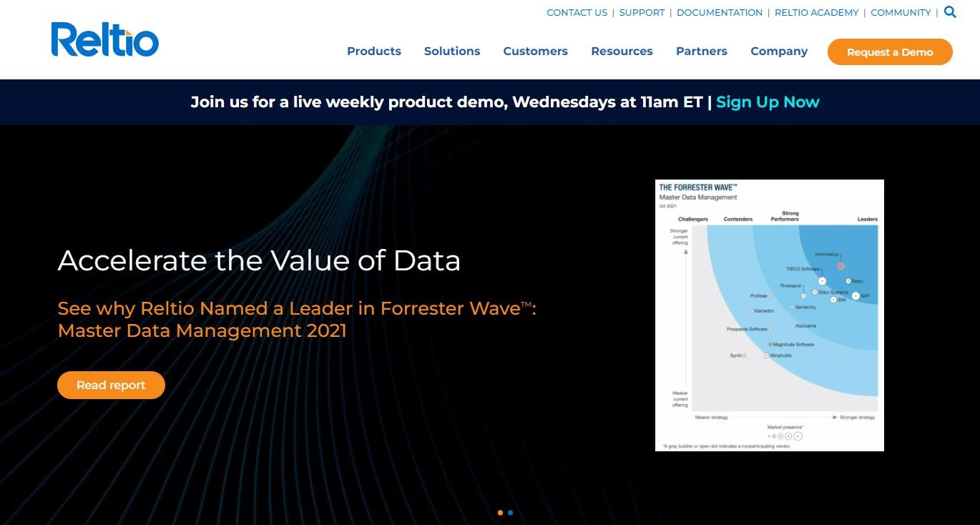Go to the Support link
The height and width of the screenshot is (525, 980).
tap(642, 13)
